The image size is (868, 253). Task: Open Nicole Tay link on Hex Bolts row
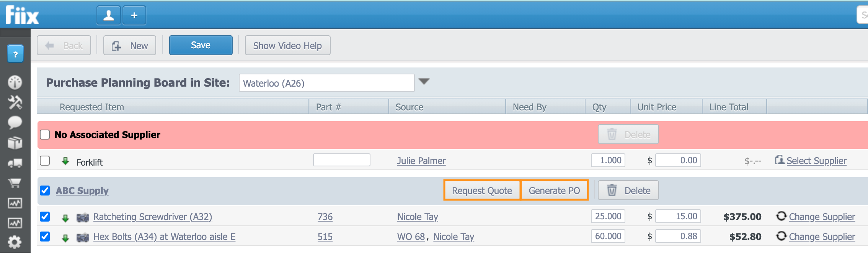[x=454, y=237]
